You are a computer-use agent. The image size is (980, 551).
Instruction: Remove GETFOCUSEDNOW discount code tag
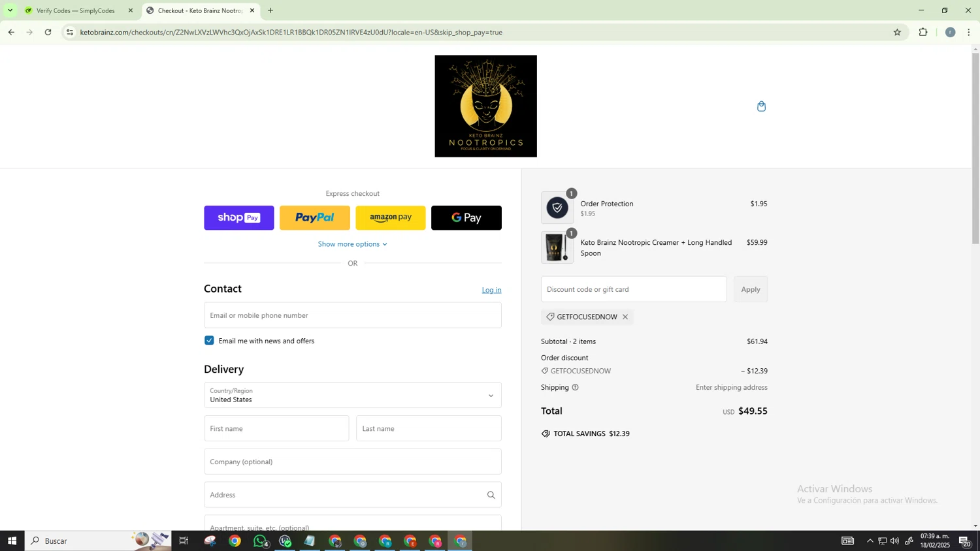tap(625, 317)
